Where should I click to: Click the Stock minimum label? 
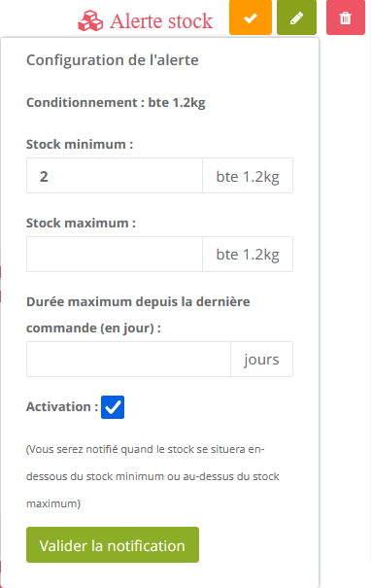[80, 145]
